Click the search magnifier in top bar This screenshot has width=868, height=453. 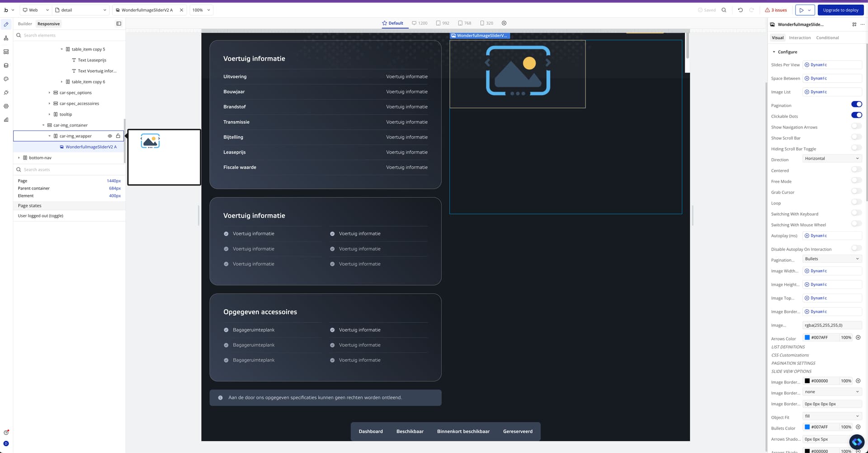(724, 10)
